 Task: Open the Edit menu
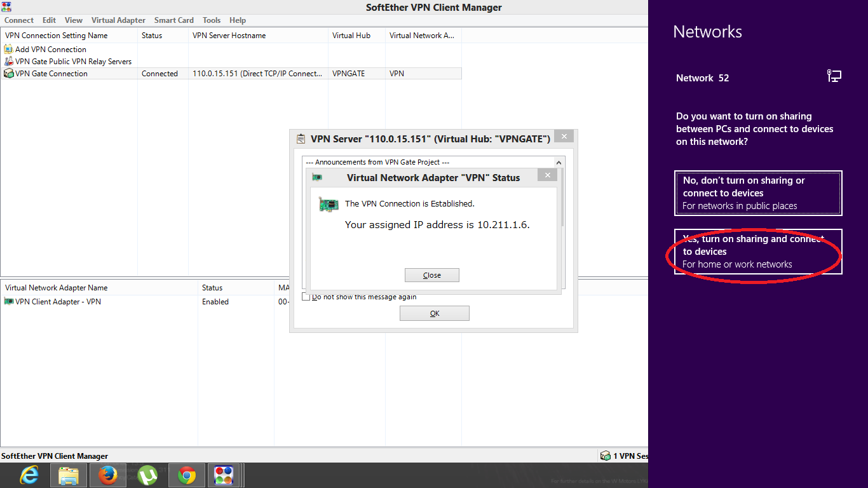(x=49, y=20)
